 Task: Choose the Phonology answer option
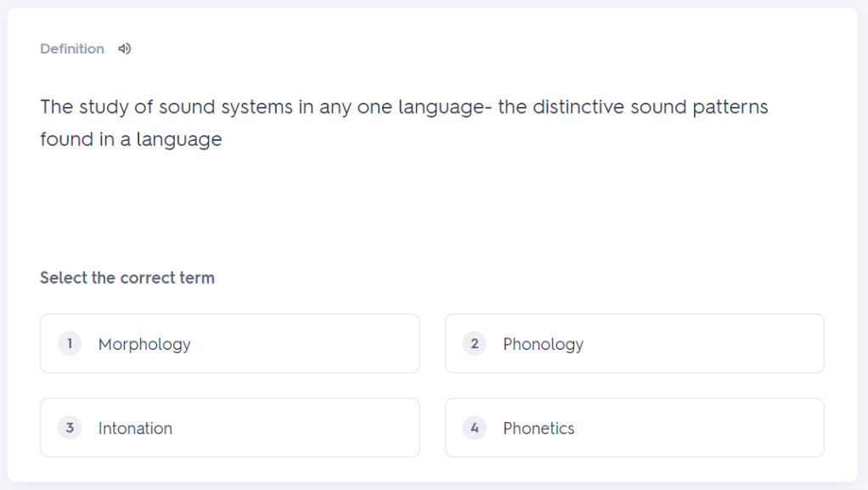[634, 344]
